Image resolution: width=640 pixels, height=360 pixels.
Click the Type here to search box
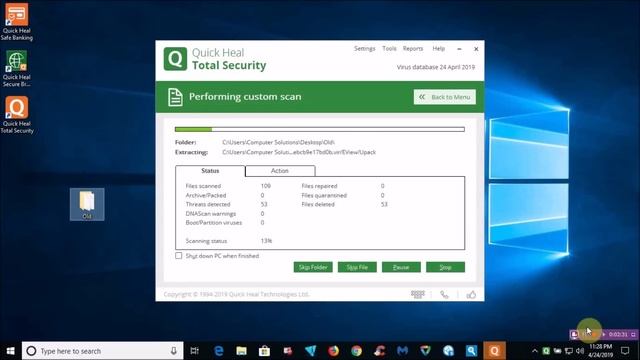click(x=102, y=351)
